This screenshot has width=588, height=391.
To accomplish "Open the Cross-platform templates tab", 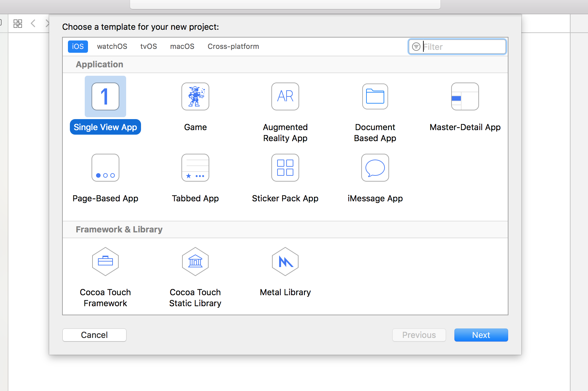I will (x=233, y=46).
